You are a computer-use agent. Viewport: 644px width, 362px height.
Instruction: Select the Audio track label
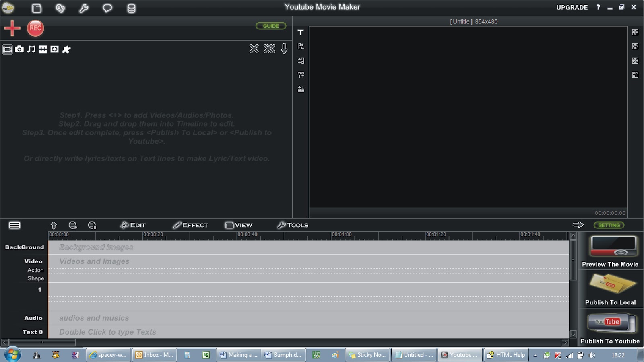coord(33,318)
